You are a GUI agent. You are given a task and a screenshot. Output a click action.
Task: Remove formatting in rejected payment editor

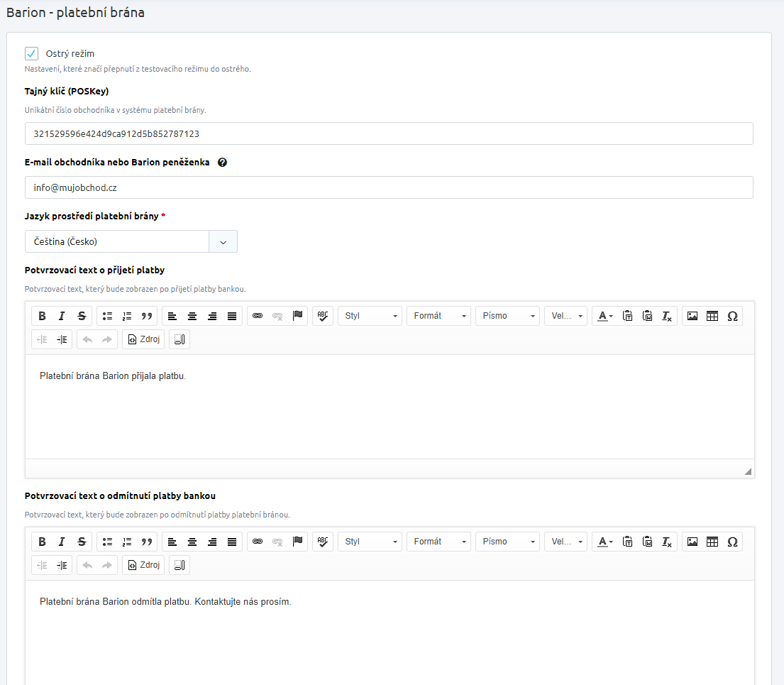point(667,542)
